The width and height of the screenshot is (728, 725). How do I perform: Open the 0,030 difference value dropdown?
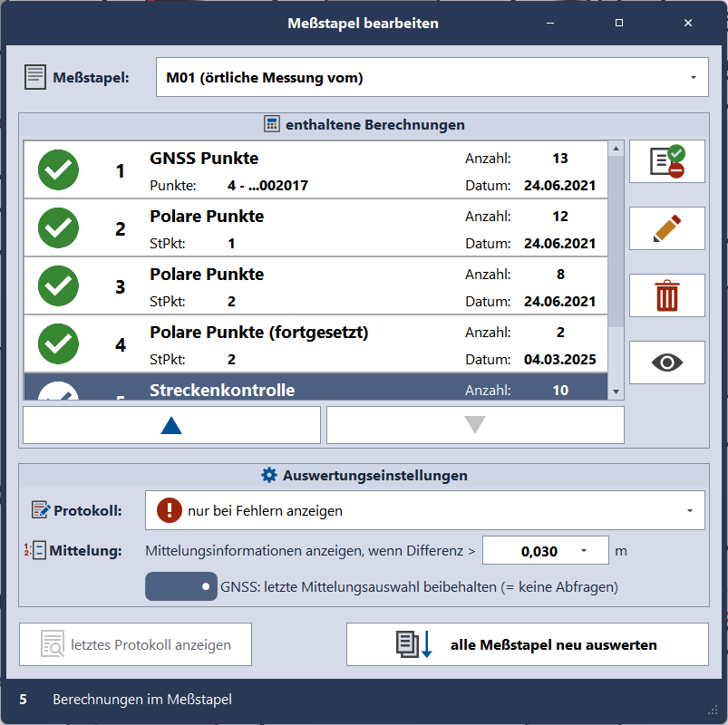pos(583,551)
